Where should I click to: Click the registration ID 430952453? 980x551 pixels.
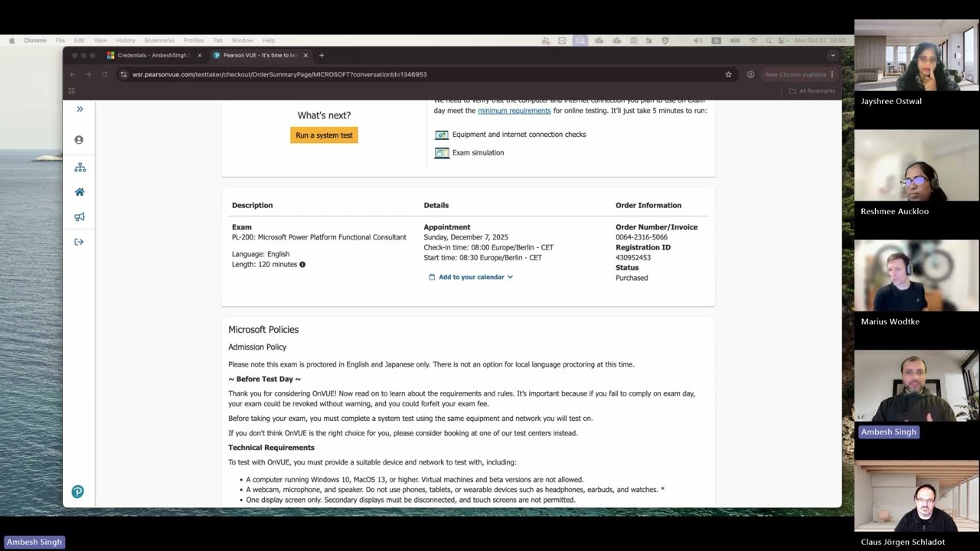pyautogui.click(x=632, y=258)
